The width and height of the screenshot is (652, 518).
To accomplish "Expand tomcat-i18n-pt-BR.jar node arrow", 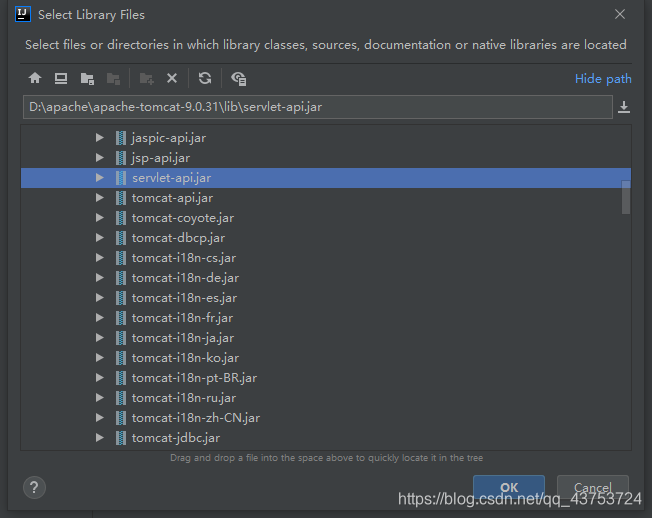I will (x=100, y=377).
